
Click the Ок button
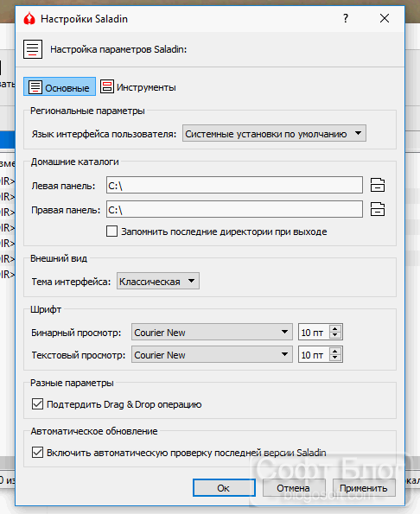pos(224,488)
